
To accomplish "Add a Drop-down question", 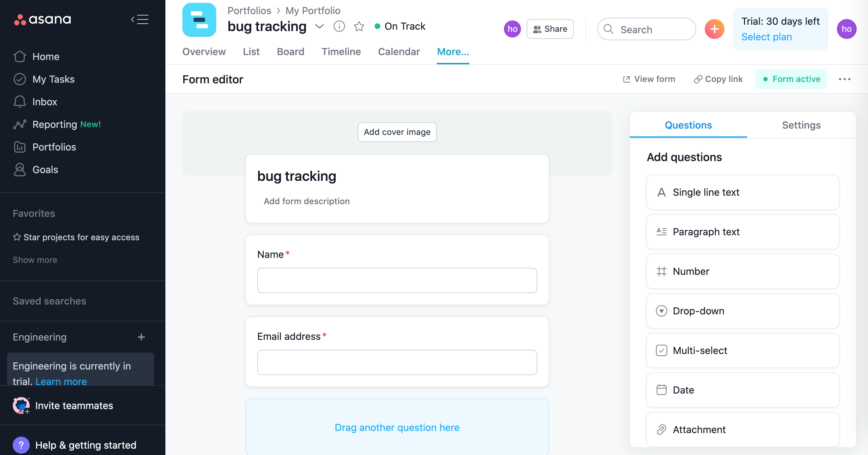I will (743, 311).
